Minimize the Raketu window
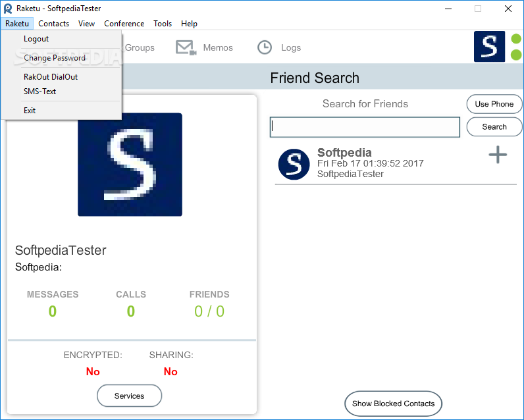Image resolution: width=524 pixels, height=420 pixels. pos(448,9)
